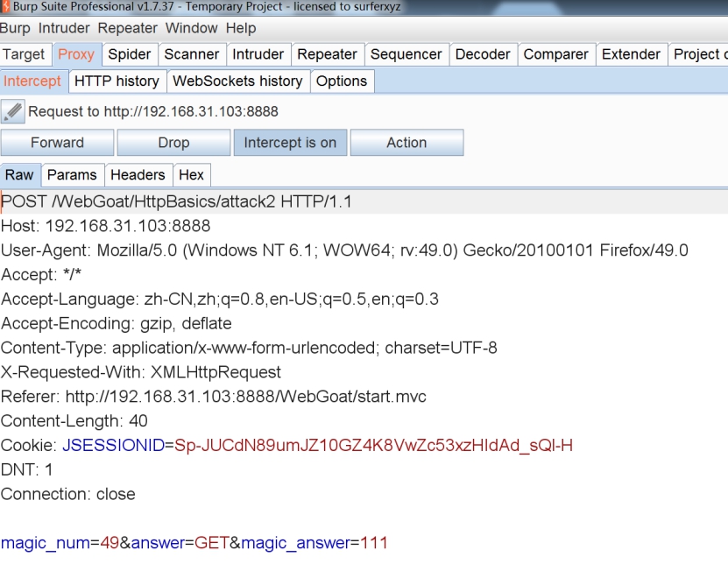Click the User-Agent header line
The width and height of the screenshot is (728, 564).
(344, 250)
